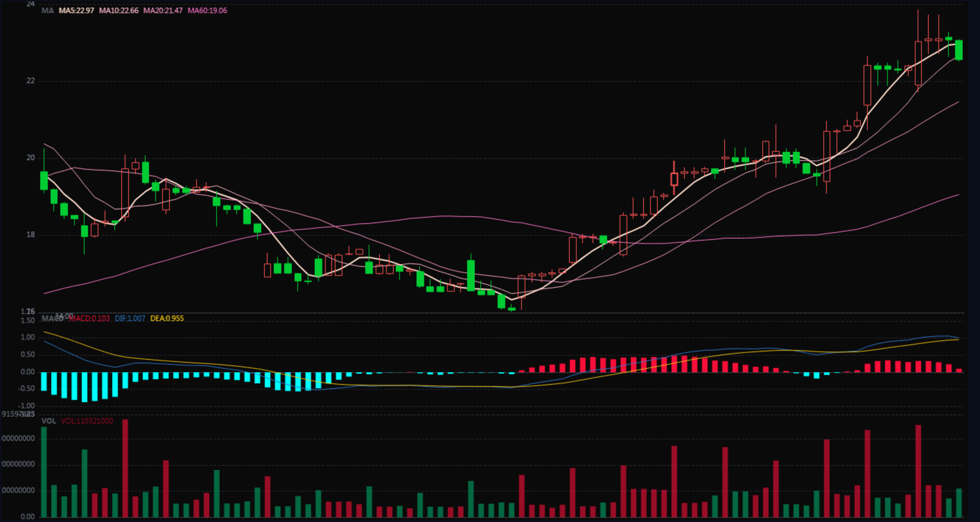Screen dimensions: 980x522
Task: Select the MA10:22.66 legend value
Action: coord(119,11)
